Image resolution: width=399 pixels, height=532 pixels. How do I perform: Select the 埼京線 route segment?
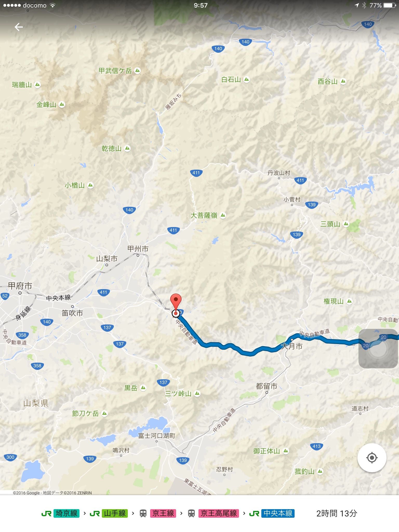[66, 513]
